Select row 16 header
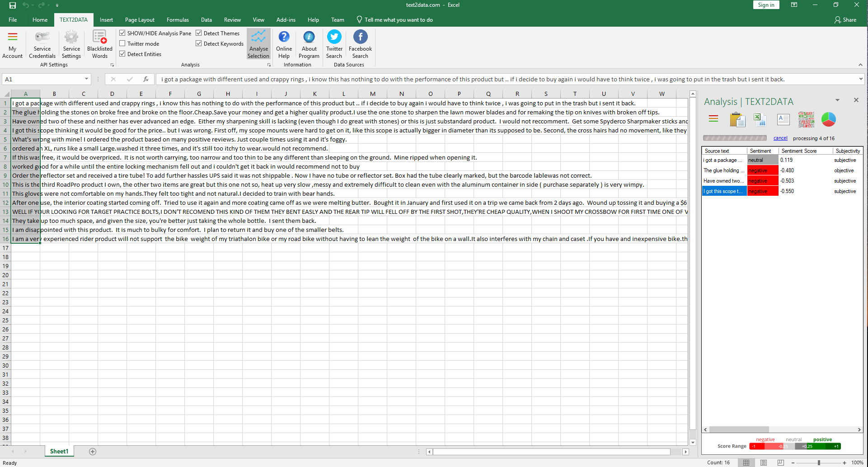The width and height of the screenshot is (868, 467). tap(5, 239)
